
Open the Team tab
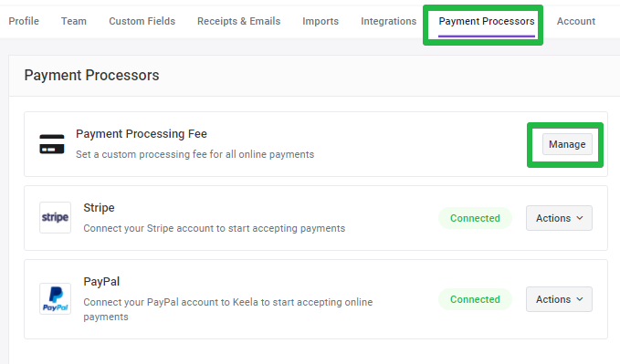tap(74, 21)
